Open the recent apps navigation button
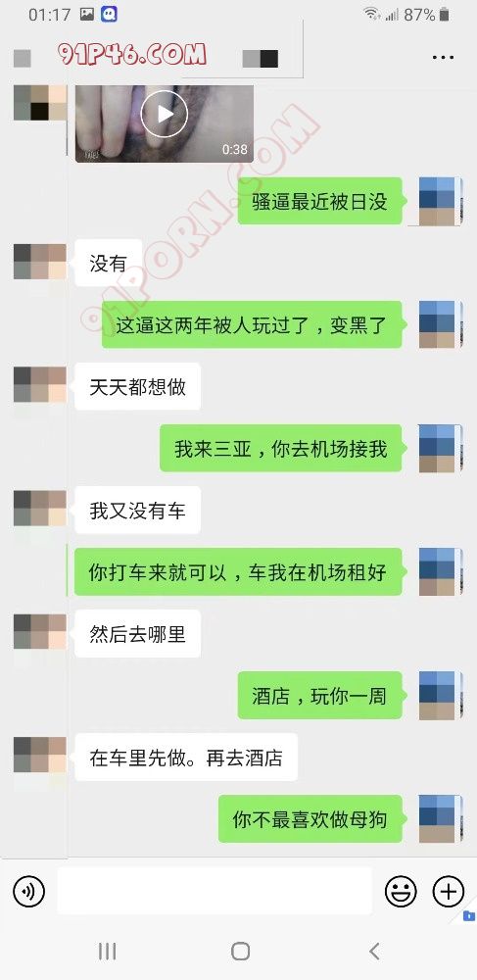Viewport: 477px width, 980px height. coord(108,952)
